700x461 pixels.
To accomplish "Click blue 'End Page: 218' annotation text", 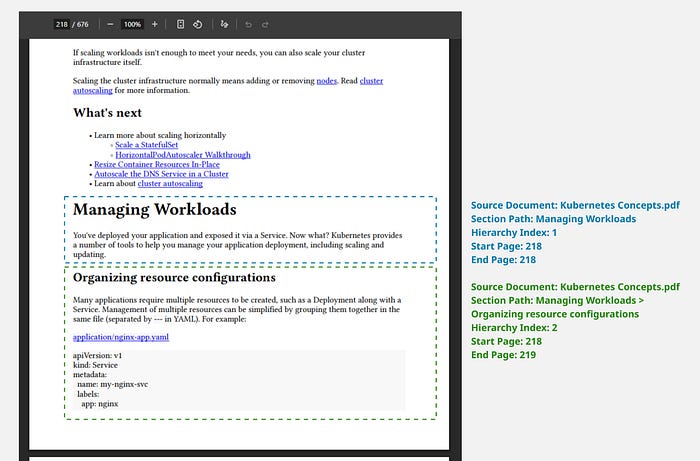I will 503,260.
